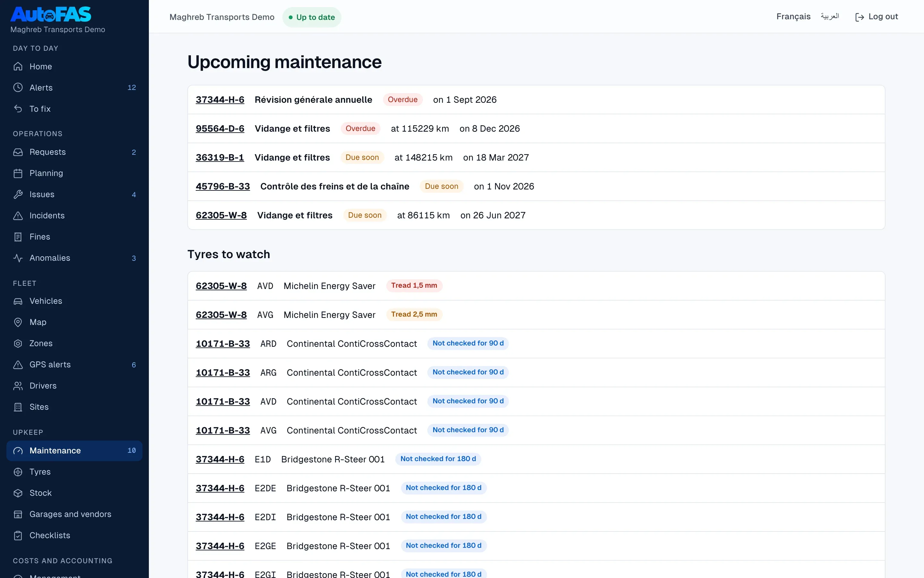This screenshot has height=578, width=924.
Task: Open the Stock menu entry
Action: pyautogui.click(x=74, y=493)
